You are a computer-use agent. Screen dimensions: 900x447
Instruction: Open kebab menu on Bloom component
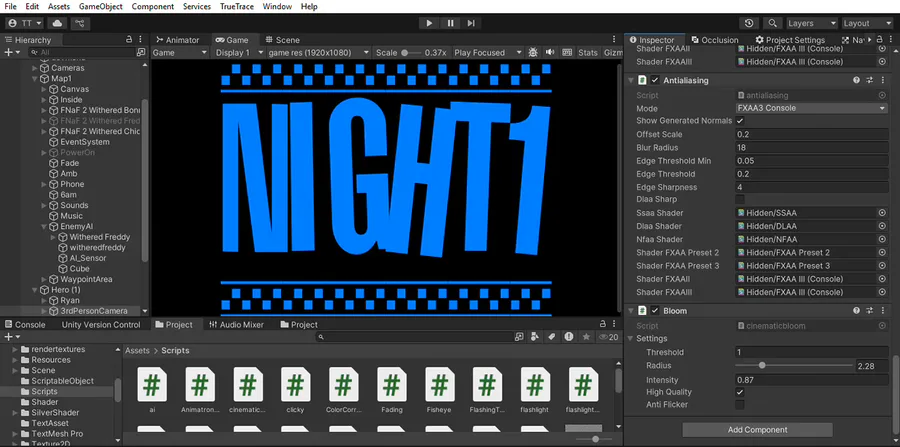click(x=881, y=310)
